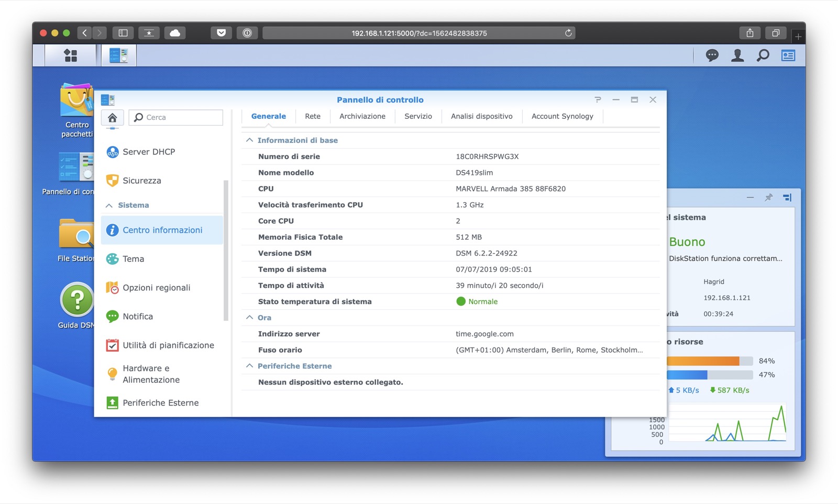Image resolution: width=838 pixels, height=504 pixels.
Task: Click the model name DS419slim
Action: click(x=474, y=173)
